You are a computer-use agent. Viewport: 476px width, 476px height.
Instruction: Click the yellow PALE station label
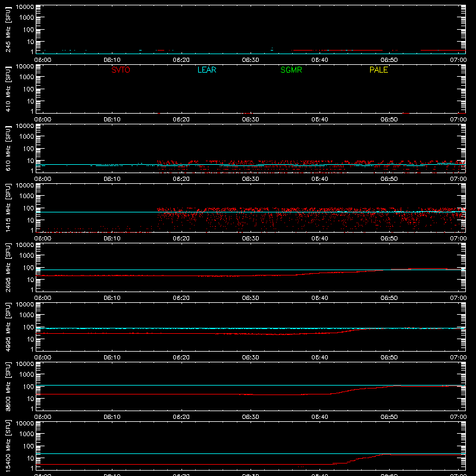(x=378, y=70)
